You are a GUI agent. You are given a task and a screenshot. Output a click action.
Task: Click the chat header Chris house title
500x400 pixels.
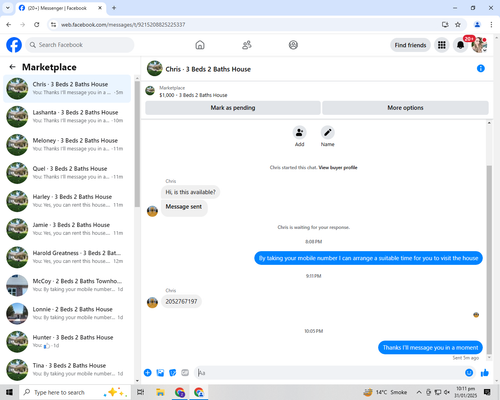(x=208, y=69)
